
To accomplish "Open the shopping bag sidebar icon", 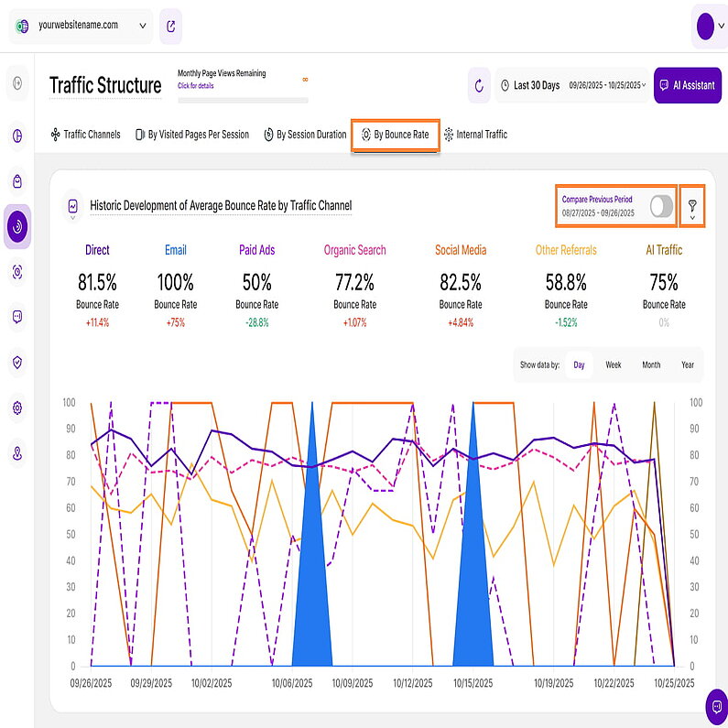I will tap(17, 180).
